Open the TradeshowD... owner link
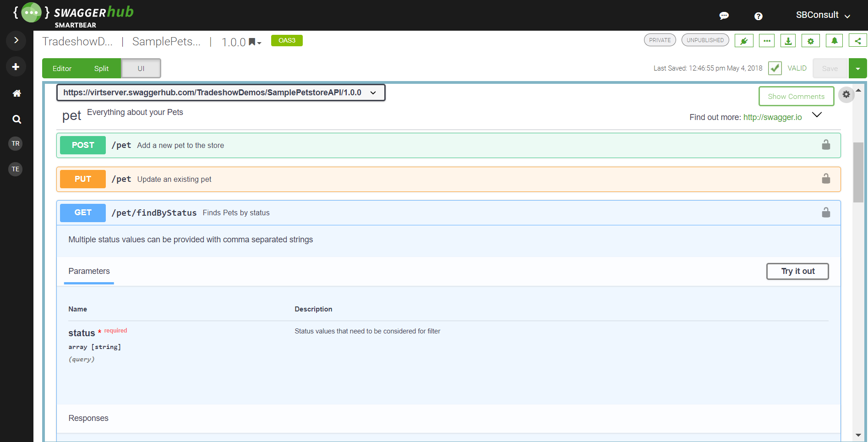 pos(77,42)
